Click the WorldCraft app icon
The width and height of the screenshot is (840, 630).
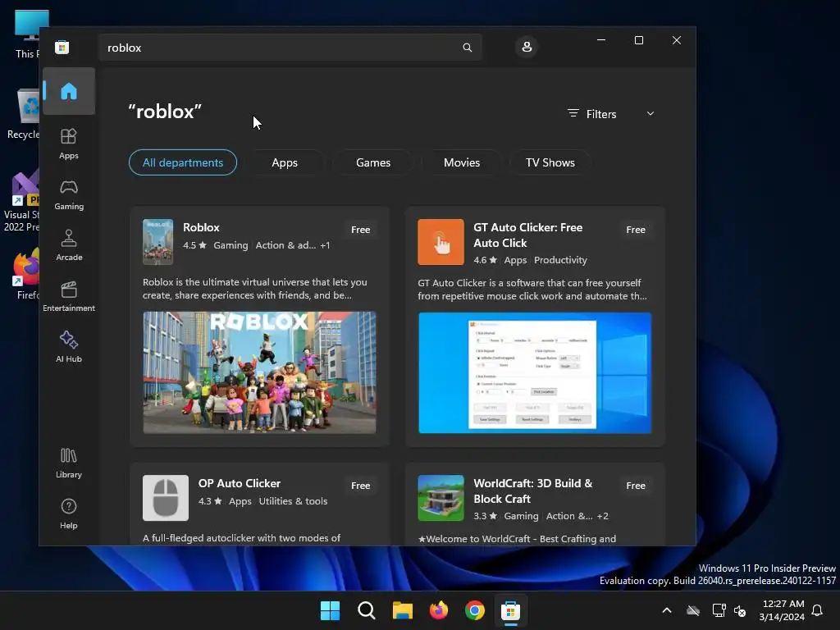point(441,498)
